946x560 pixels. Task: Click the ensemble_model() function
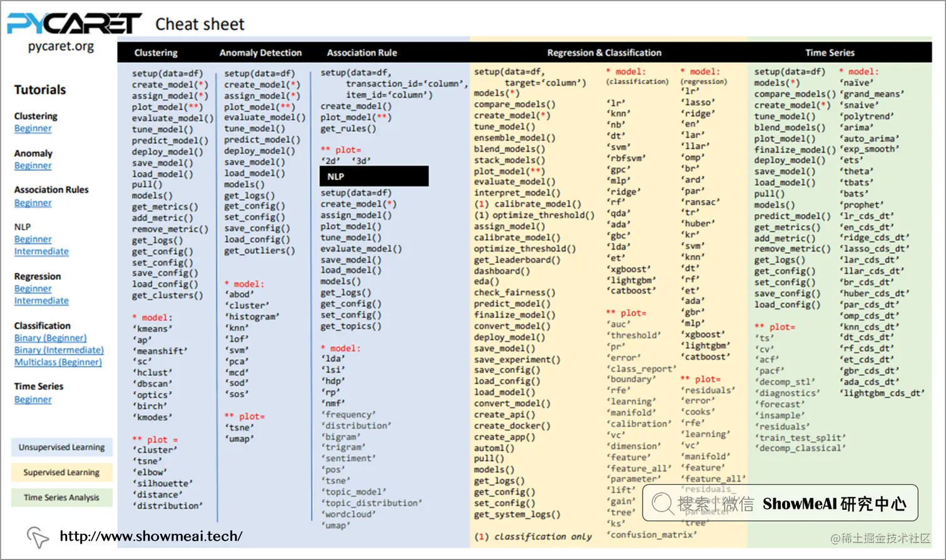514,138
